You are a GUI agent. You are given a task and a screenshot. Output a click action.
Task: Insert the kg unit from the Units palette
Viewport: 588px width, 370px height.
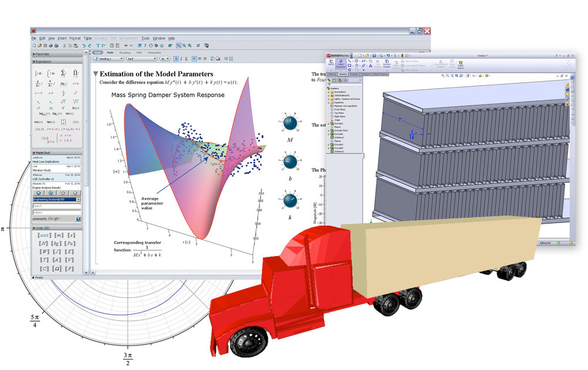[x=56, y=243]
